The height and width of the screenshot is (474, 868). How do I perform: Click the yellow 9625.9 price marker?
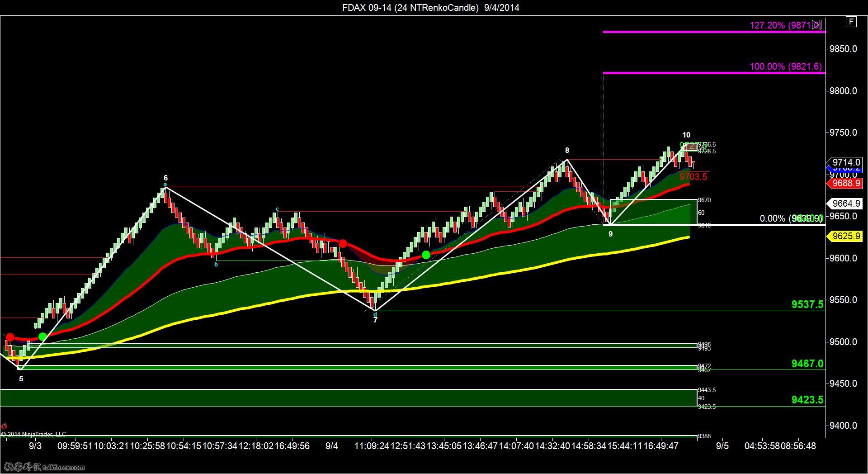click(x=844, y=236)
